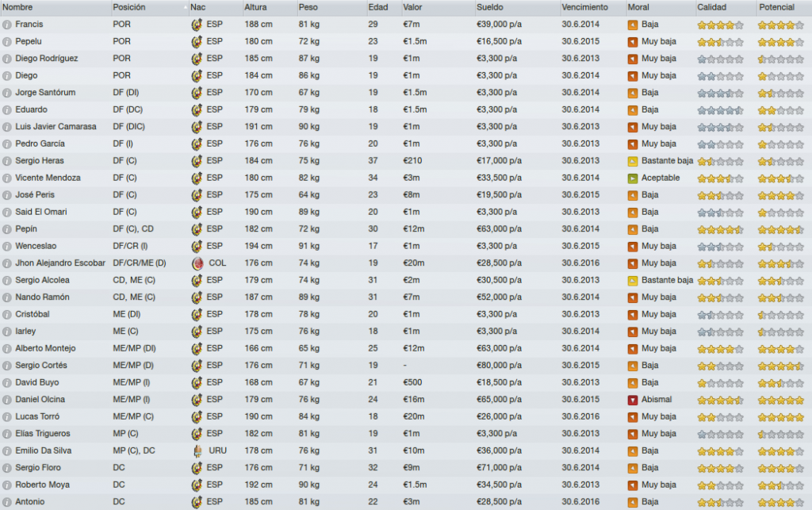
Task: Select José Peris value €8m
Action: click(412, 194)
